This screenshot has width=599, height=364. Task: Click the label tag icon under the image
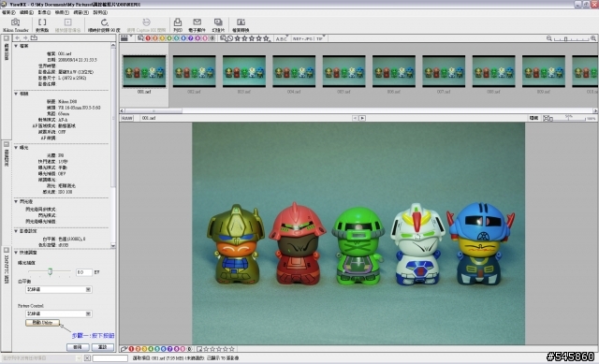[x=124, y=349]
